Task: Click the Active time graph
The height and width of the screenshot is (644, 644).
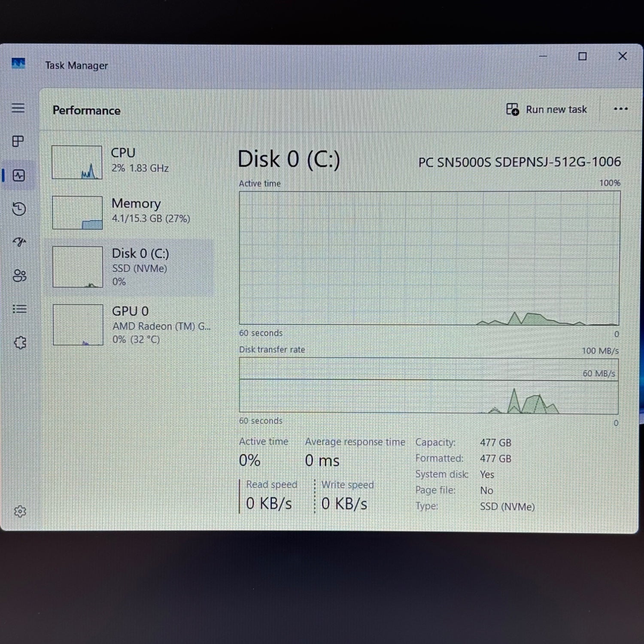Action: (x=429, y=258)
